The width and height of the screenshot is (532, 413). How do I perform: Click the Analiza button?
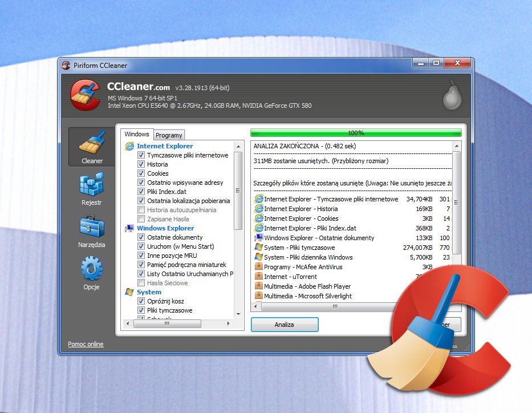(x=285, y=325)
